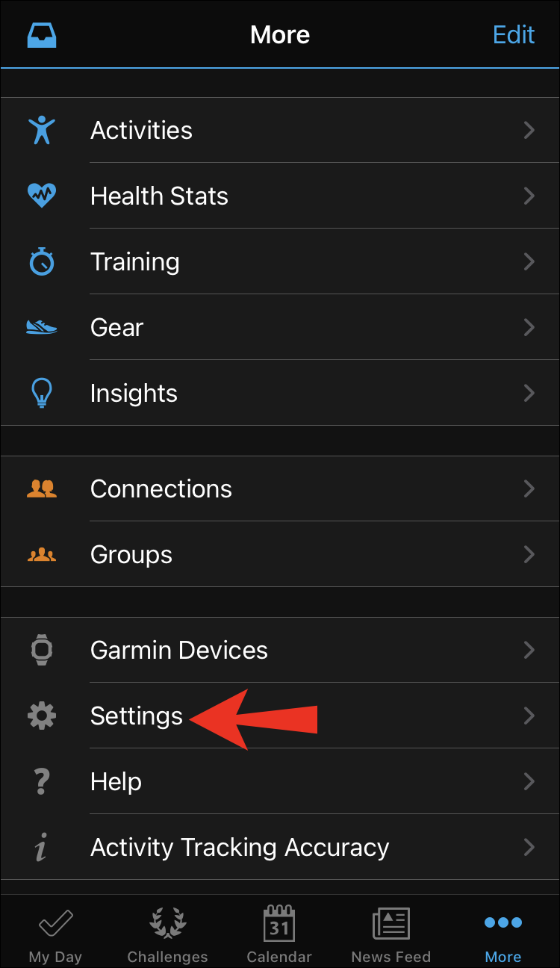Expand Activities using its chevron
The image size is (560, 968).
[529, 130]
